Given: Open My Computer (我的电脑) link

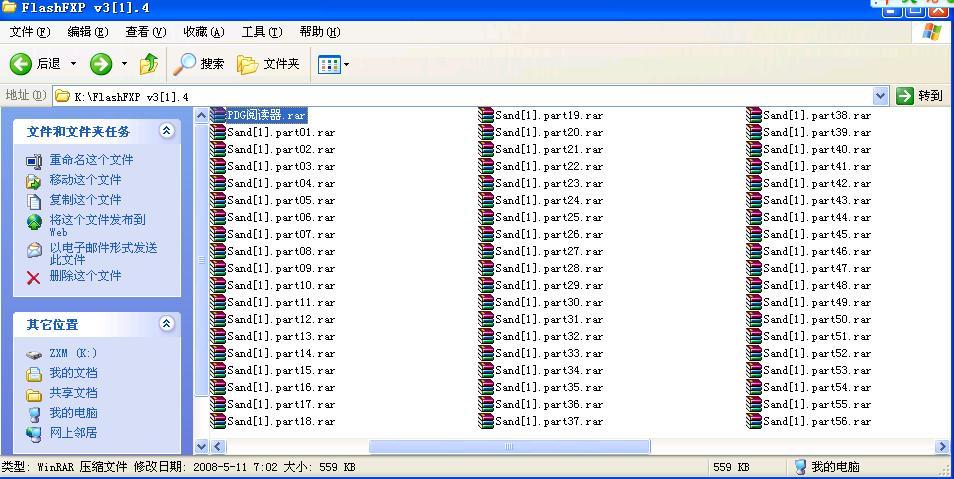Looking at the screenshot, I should [x=73, y=413].
